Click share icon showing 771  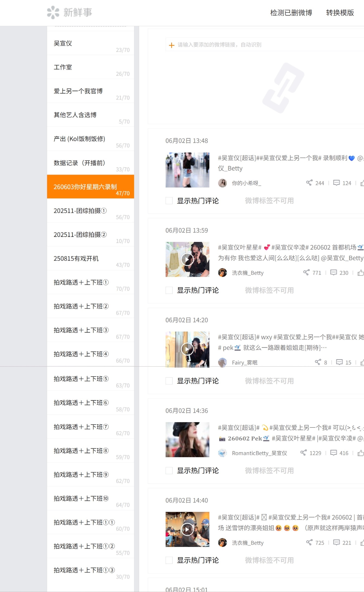[x=306, y=272]
